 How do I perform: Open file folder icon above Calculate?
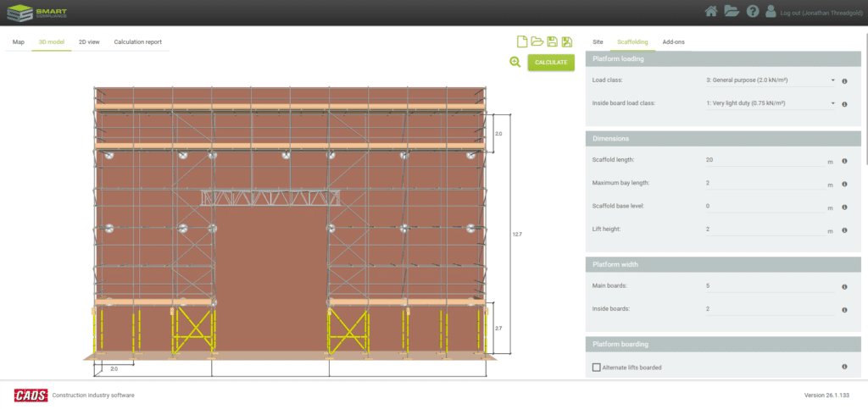[537, 41]
